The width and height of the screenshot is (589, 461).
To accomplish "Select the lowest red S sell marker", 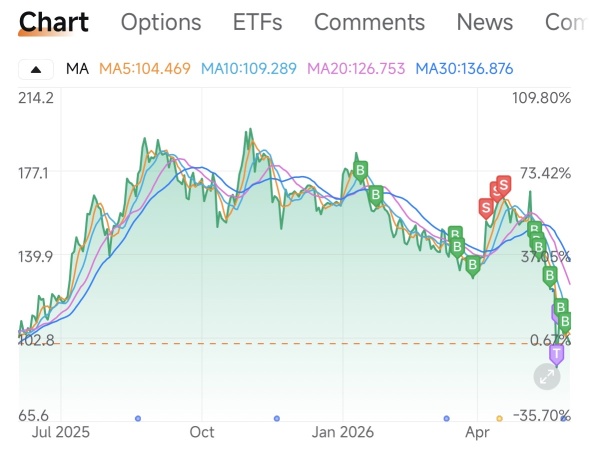I will click(x=486, y=208).
